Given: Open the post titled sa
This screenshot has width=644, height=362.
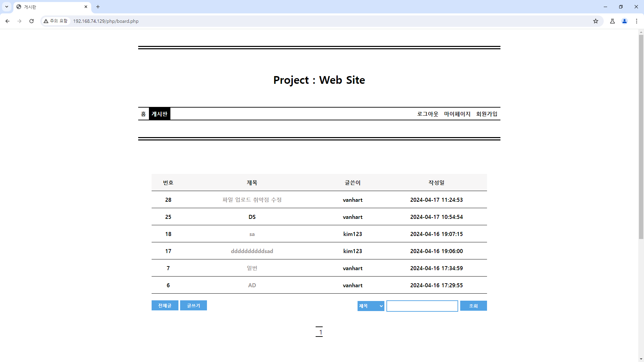Looking at the screenshot, I should coord(252,234).
